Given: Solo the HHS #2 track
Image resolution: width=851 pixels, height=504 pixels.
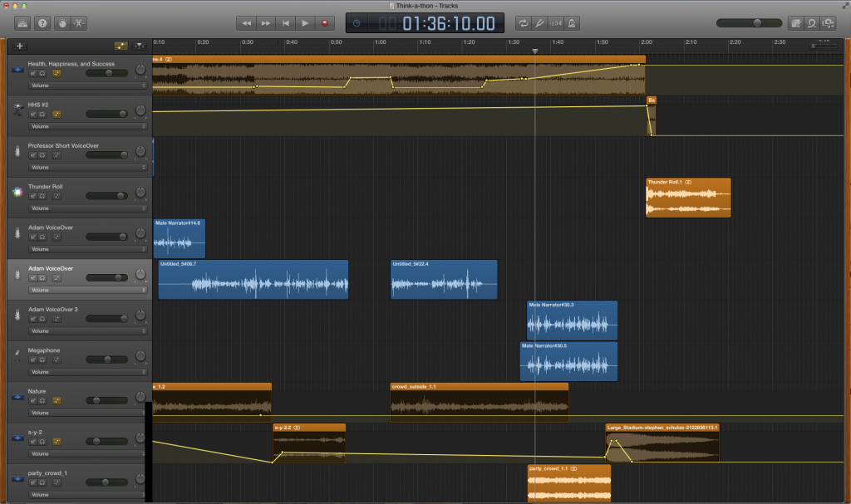Looking at the screenshot, I should pos(42,115).
